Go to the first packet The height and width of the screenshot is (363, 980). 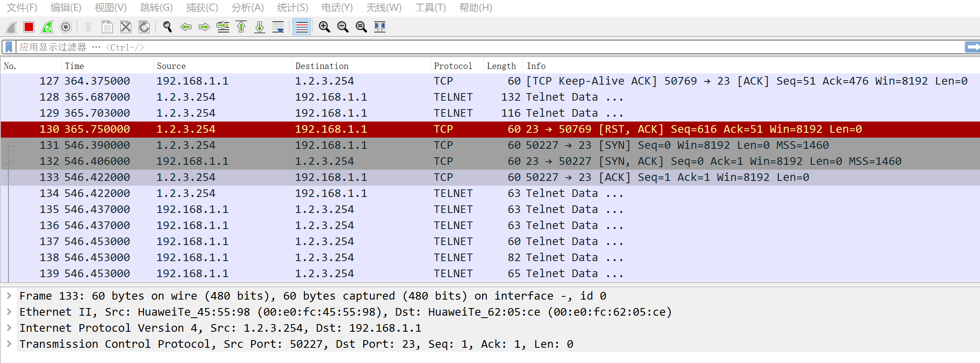(x=241, y=27)
